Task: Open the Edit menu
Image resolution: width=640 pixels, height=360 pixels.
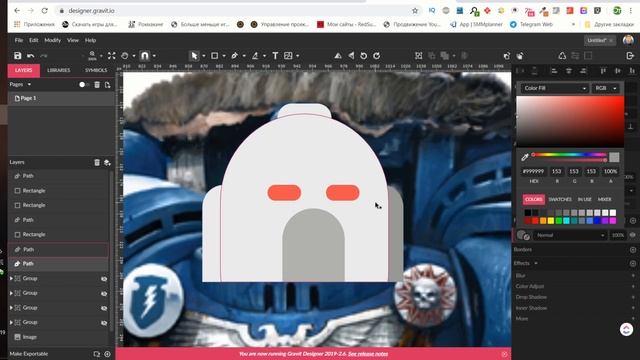Action: (x=33, y=40)
